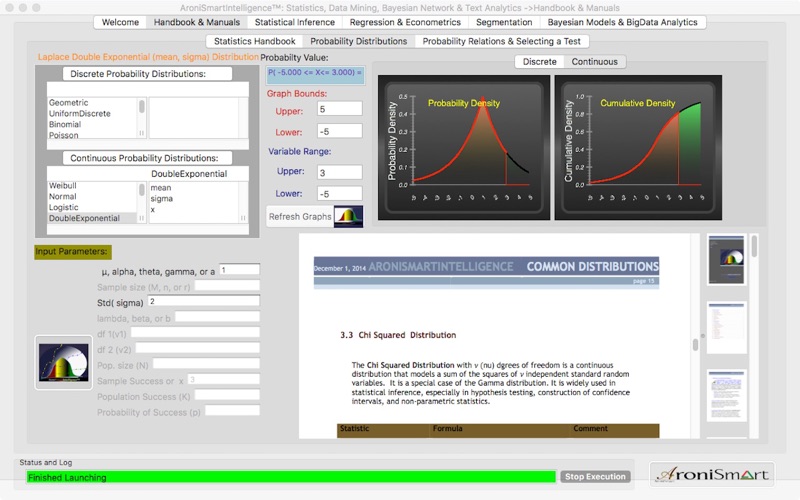Click the distribution curve icon beside Refresh Graphs
Image resolution: width=800 pixels, height=500 pixels.
348,216
